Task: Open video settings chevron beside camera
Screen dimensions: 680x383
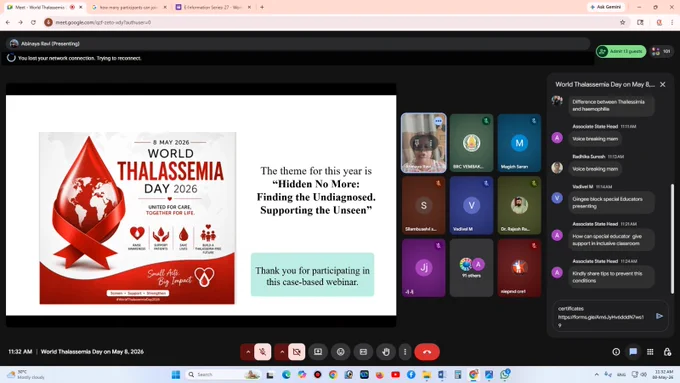Action: coord(282,352)
